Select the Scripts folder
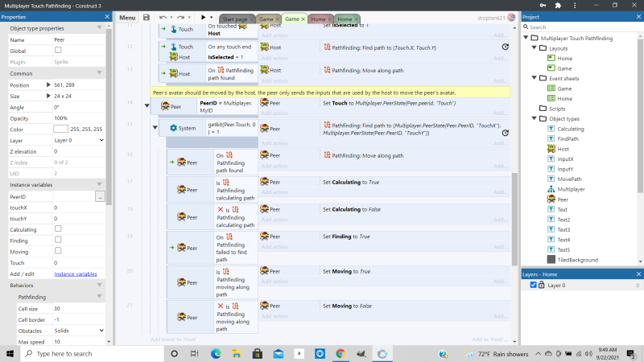The height and width of the screenshot is (362, 644). (x=557, y=109)
